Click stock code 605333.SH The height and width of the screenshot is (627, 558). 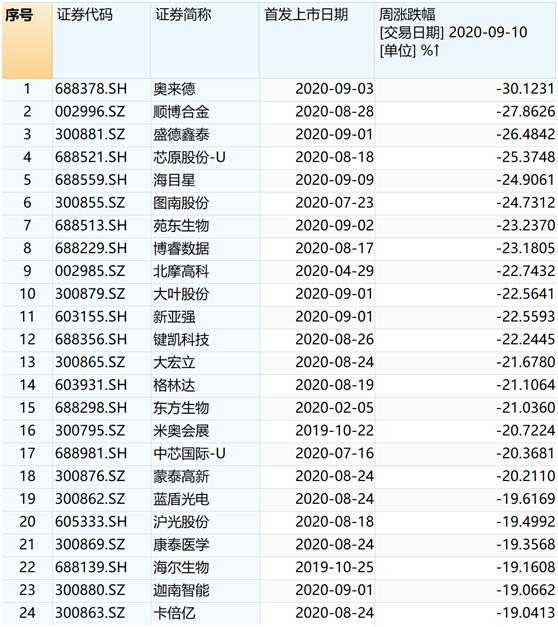91,522
